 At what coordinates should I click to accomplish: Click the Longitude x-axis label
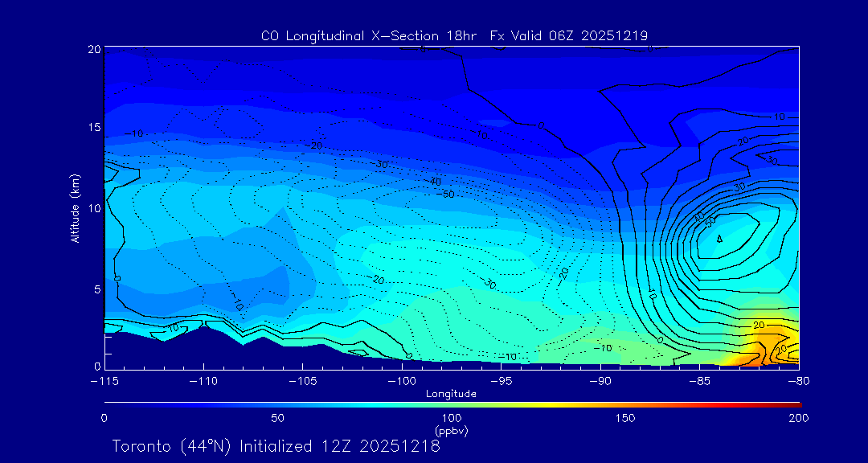point(451,393)
